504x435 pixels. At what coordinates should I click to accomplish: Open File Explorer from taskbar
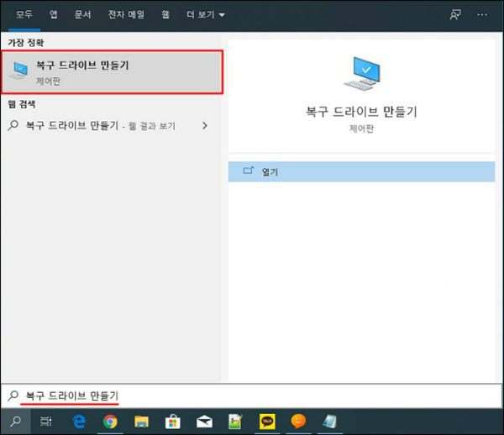(x=141, y=422)
